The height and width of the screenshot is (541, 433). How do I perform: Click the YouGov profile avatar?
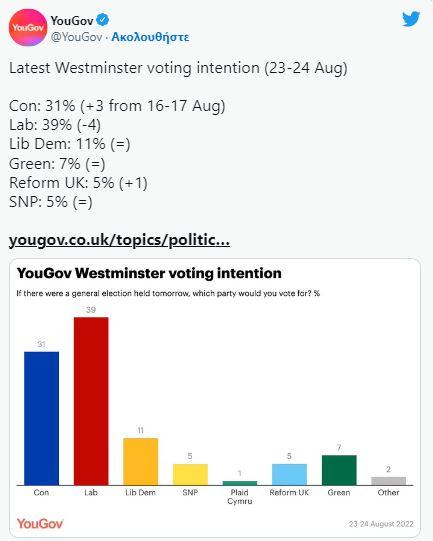click(28, 28)
